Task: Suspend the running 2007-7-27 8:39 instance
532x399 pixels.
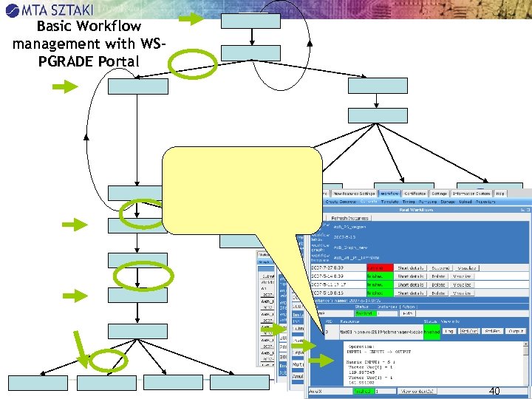Action: 440,268
